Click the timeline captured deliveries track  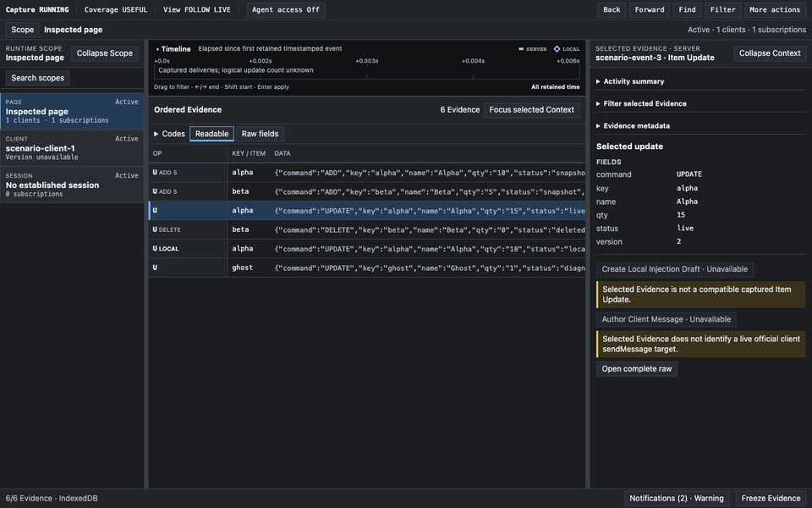tap(366, 72)
